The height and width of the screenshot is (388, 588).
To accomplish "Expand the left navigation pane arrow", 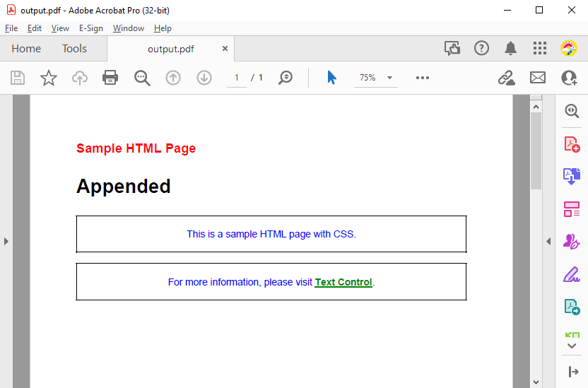I will [x=6, y=241].
